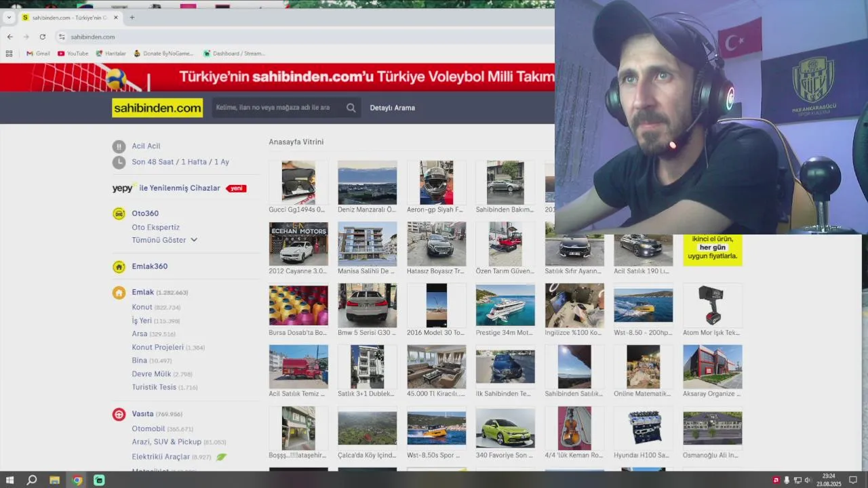Close the sahibinden.com tab
The width and height of the screenshot is (868, 488).
click(x=115, y=18)
